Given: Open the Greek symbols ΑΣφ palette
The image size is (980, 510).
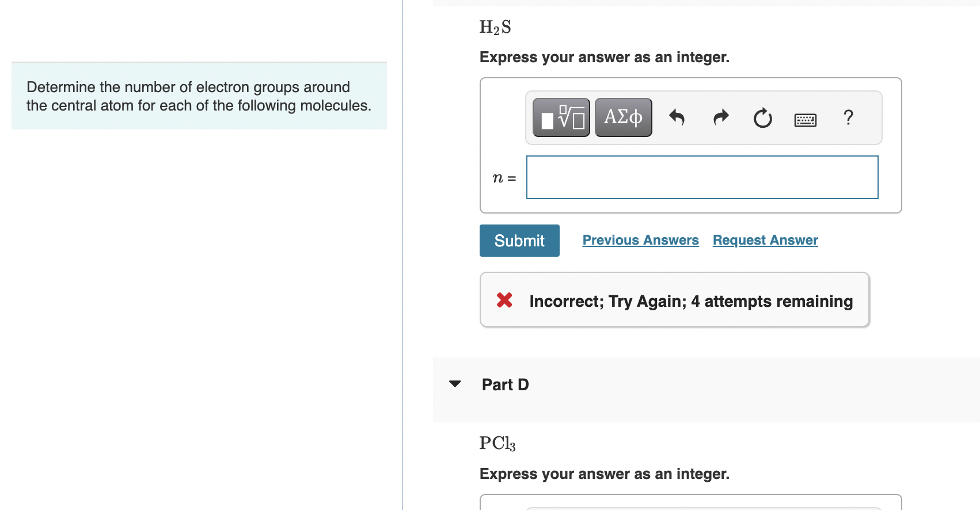Looking at the screenshot, I should pyautogui.click(x=622, y=117).
